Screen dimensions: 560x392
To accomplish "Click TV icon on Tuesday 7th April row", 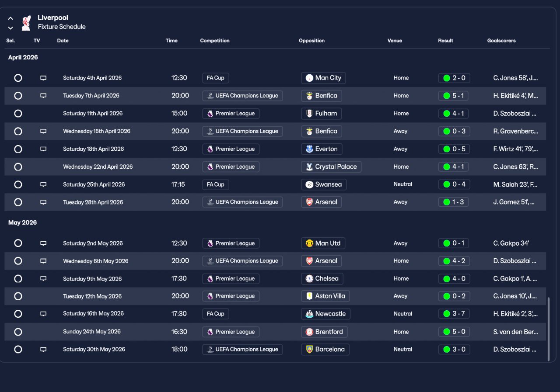I will click(43, 96).
